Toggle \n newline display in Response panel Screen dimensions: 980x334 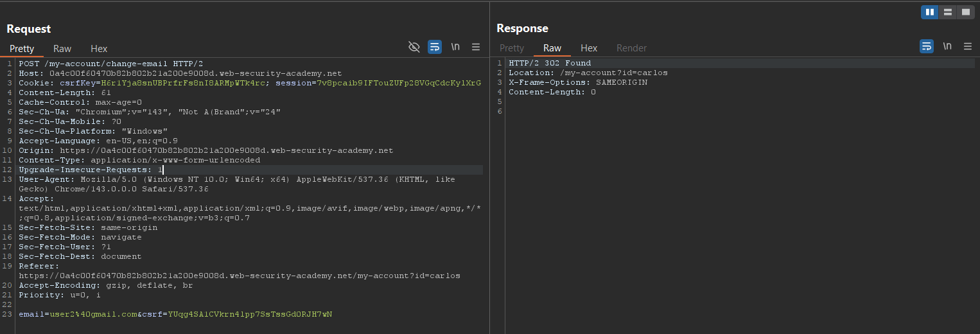coord(947,46)
